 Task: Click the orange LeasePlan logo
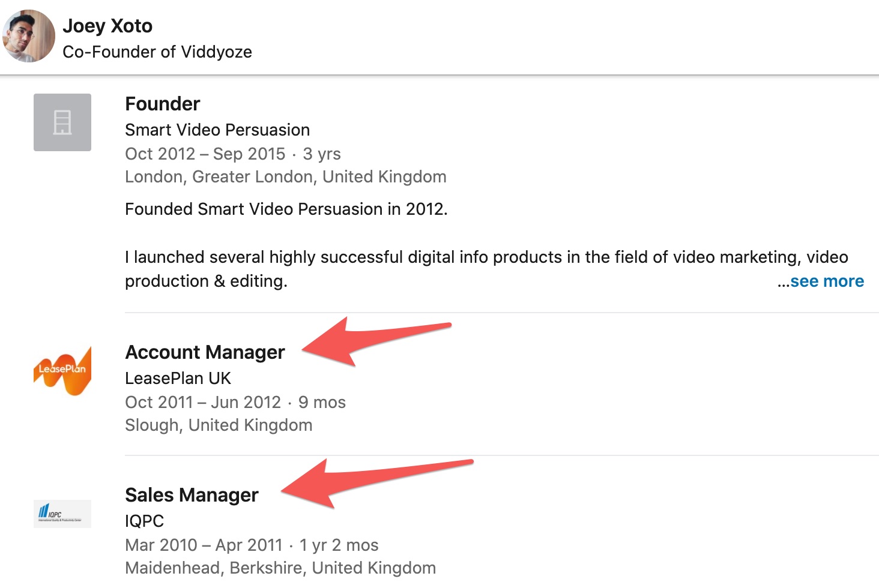(62, 370)
